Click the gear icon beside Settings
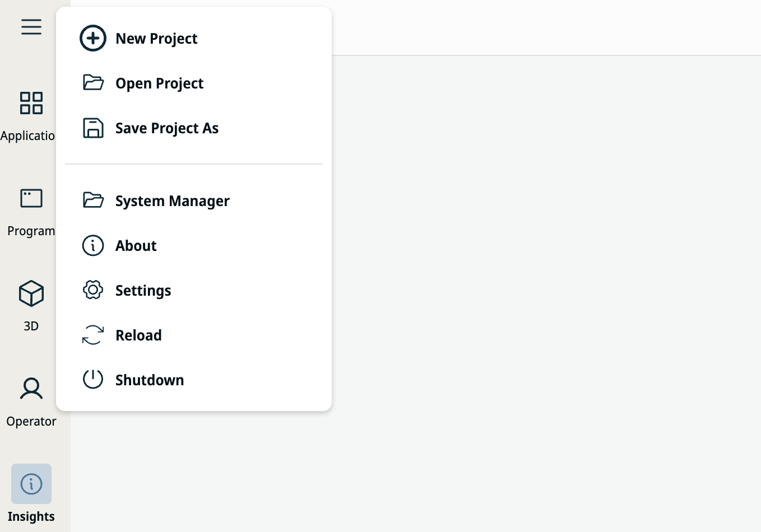The width and height of the screenshot is (761, 532). tap(93, 290)
